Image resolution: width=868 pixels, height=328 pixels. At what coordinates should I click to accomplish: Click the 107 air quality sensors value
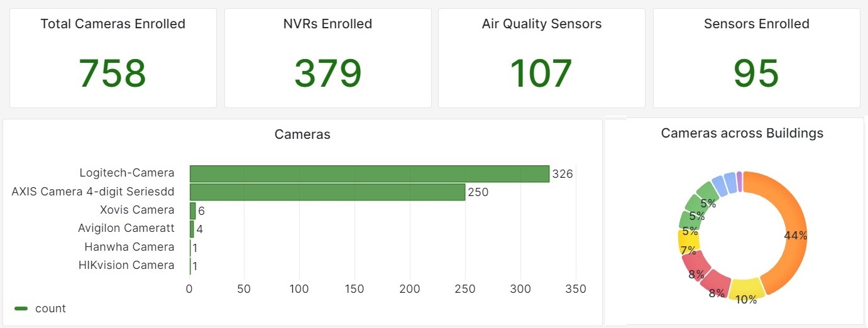click(541, 73)
